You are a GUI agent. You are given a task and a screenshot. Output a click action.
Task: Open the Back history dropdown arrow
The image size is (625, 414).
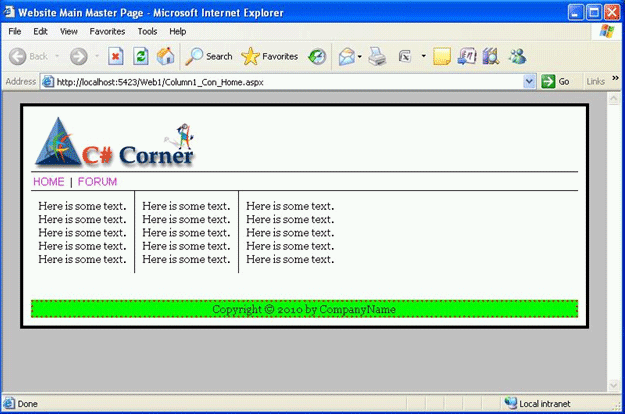point(57,56)
